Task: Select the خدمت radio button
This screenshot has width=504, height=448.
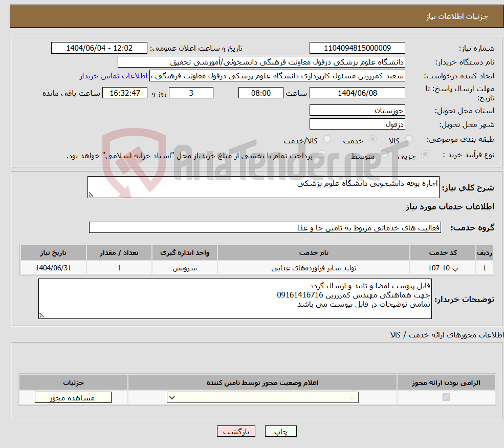Action: 372,139
